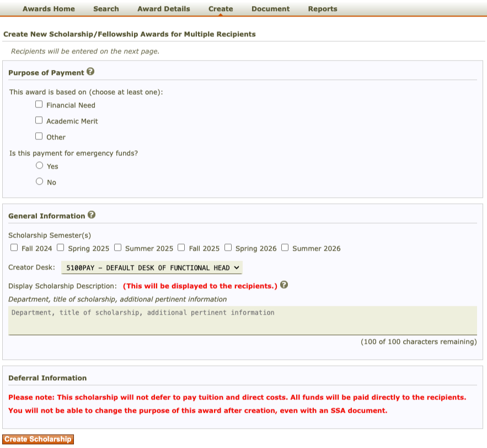Click the Create Scholarship button
The height and width of the screenshot is (448, 487).
click(x=38, y=439)
